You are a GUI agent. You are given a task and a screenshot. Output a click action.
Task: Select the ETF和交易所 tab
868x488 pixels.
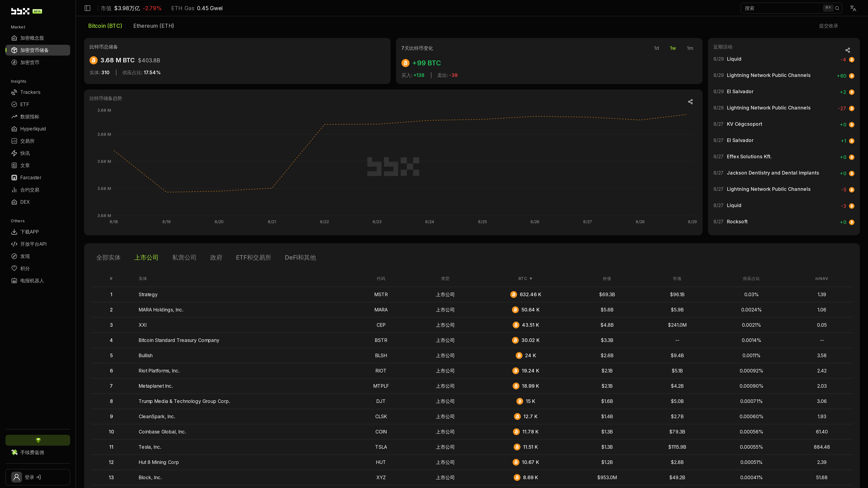253,258
